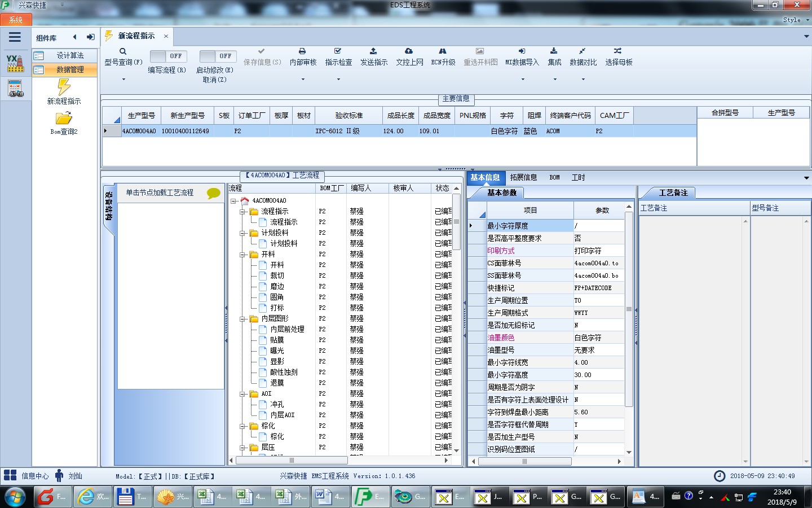Image resolution: width=812 pixels, height=508 pixels.
Task: Click the 设备结构 vertical tab
Action: click(109, 208)
